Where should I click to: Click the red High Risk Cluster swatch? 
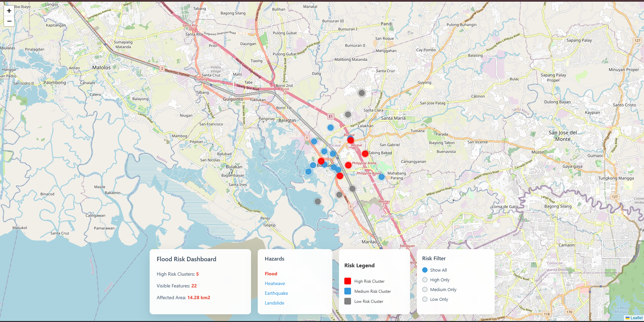pos(348,281)
